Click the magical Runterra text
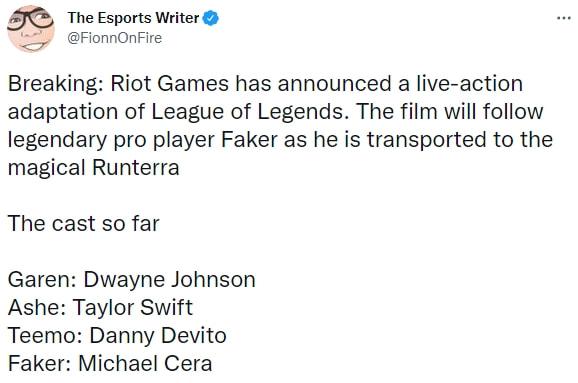The height and width of the screenshot is (383, 578). [x=94, y=168]
